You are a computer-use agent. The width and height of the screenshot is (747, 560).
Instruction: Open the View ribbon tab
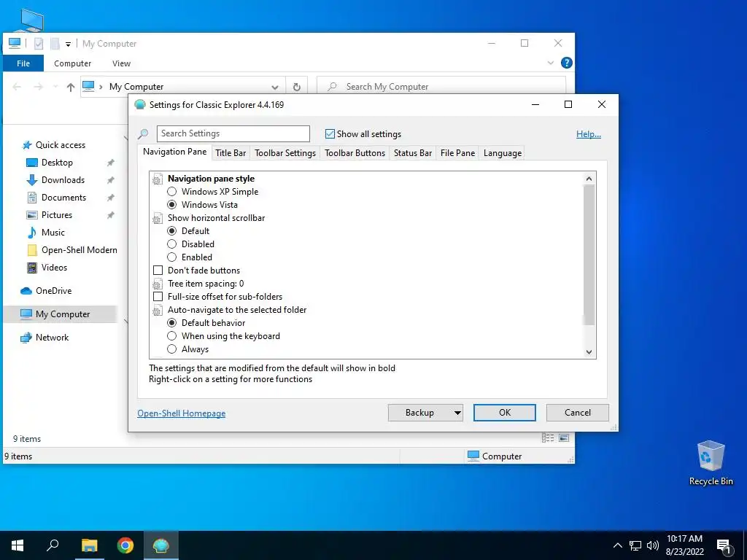point(121,63)
